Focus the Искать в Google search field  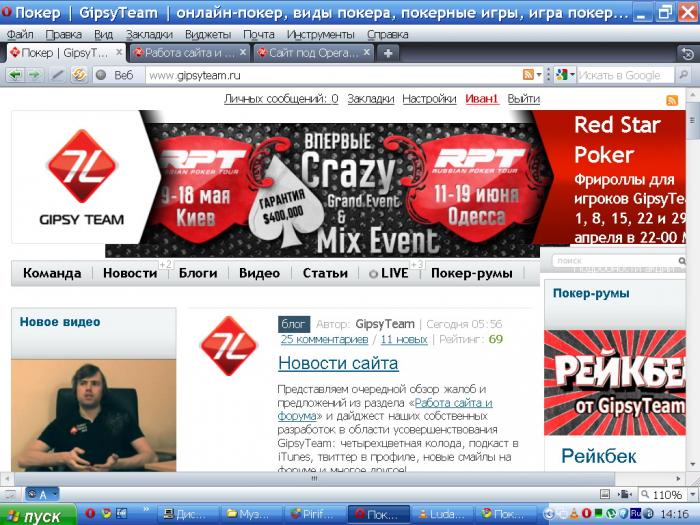(x=625, y=75)
